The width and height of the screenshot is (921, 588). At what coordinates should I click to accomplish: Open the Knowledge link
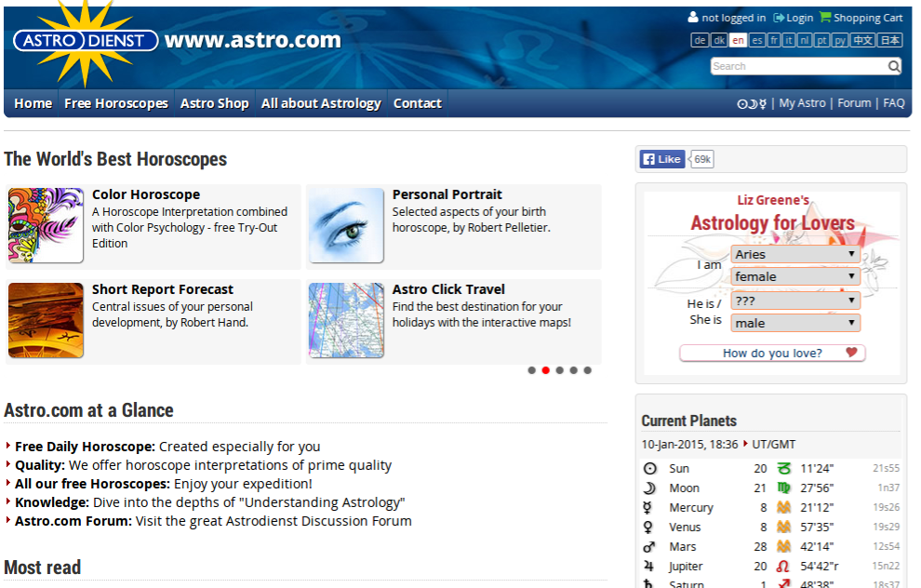(52, 502)
